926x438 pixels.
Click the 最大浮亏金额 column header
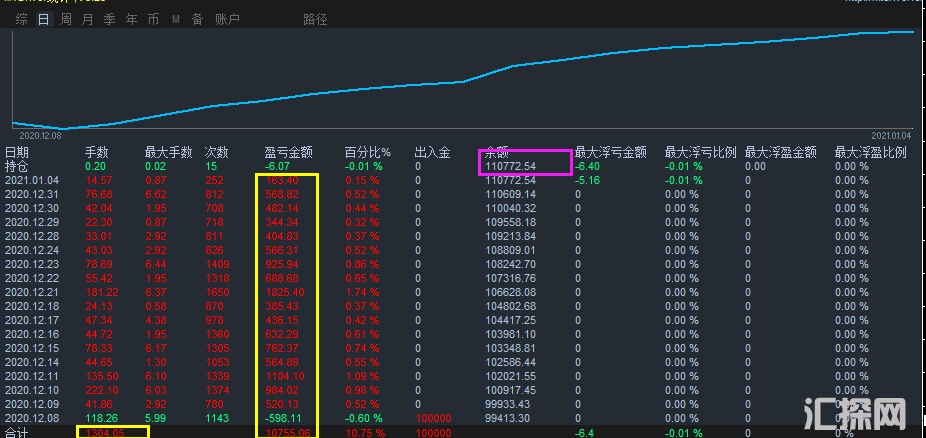point(610,152)
